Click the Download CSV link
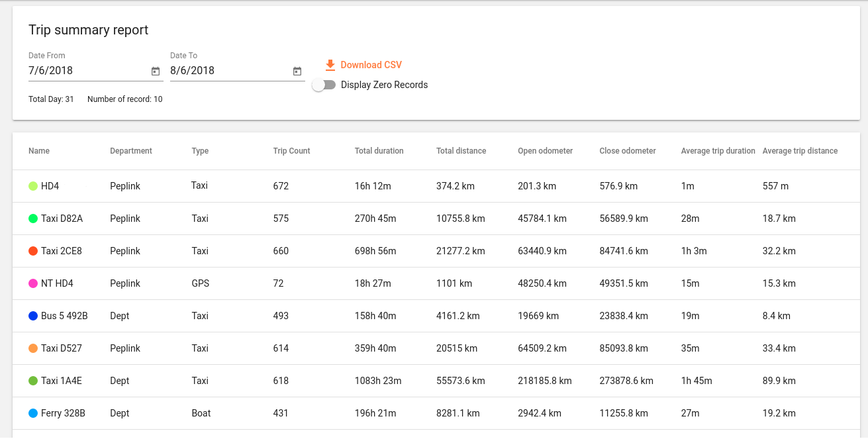 [x=371, y=65]
